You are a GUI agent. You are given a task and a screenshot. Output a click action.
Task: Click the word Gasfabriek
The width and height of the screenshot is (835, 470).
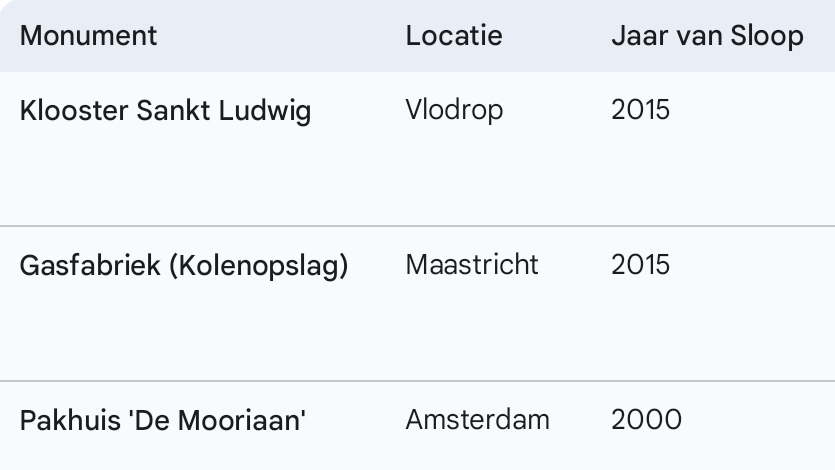click(x=89, y=266)
